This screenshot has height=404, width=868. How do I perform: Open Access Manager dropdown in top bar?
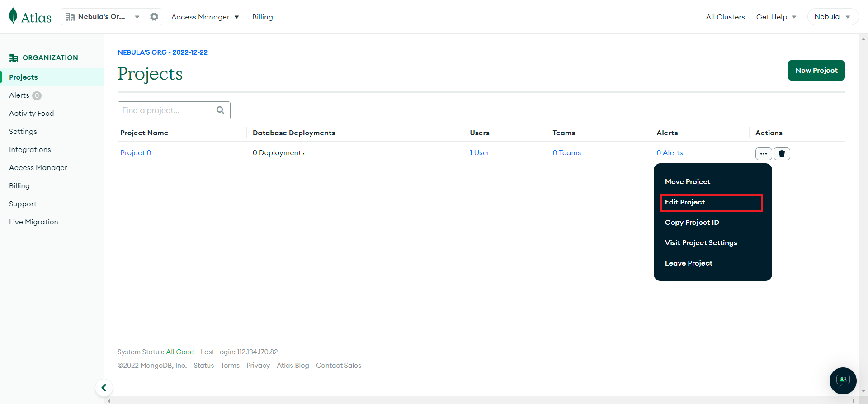[x=205, y=17]
